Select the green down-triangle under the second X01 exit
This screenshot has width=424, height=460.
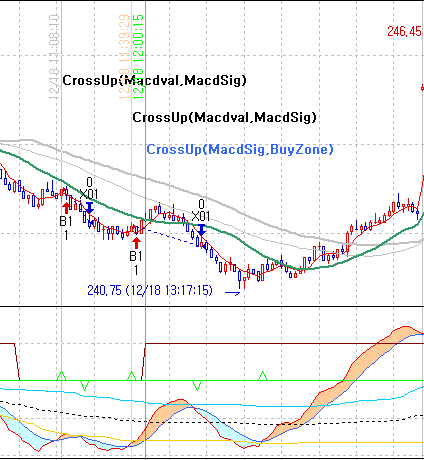(197, 386)
